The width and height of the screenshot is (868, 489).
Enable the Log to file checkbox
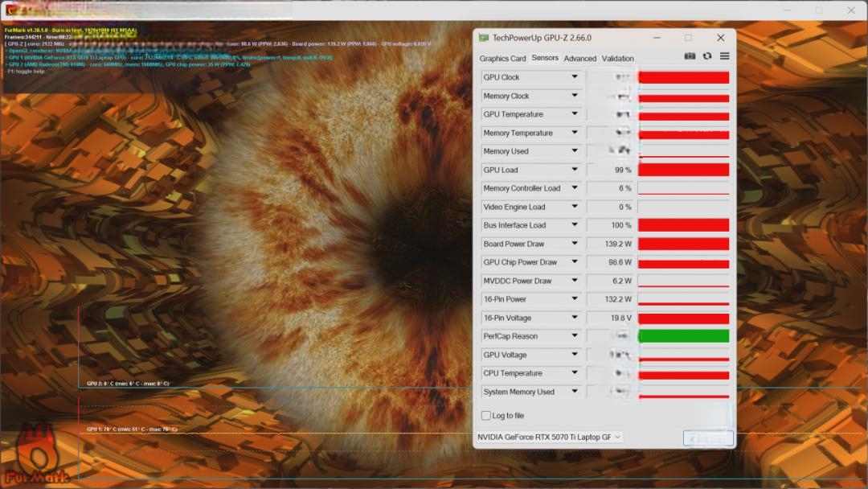(485, 415)
